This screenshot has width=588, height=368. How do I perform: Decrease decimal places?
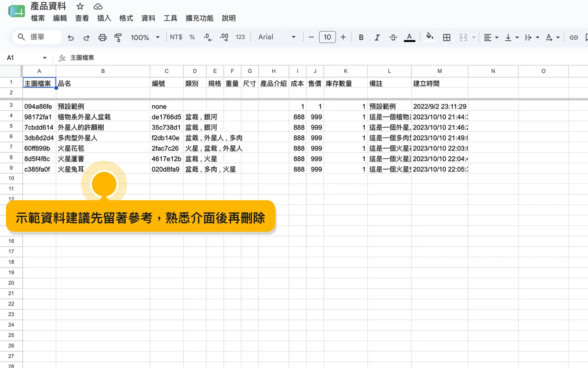208,37
